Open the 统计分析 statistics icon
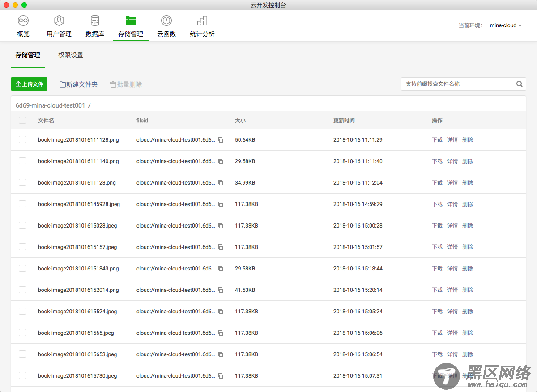The width and height of the screenshot is (537, 392). [202, 21]
